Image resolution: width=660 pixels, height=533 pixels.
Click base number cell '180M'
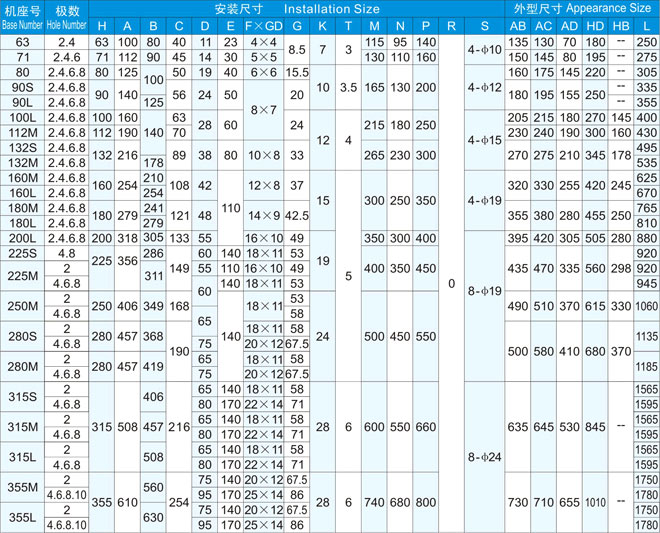click(x=22, y=208)
